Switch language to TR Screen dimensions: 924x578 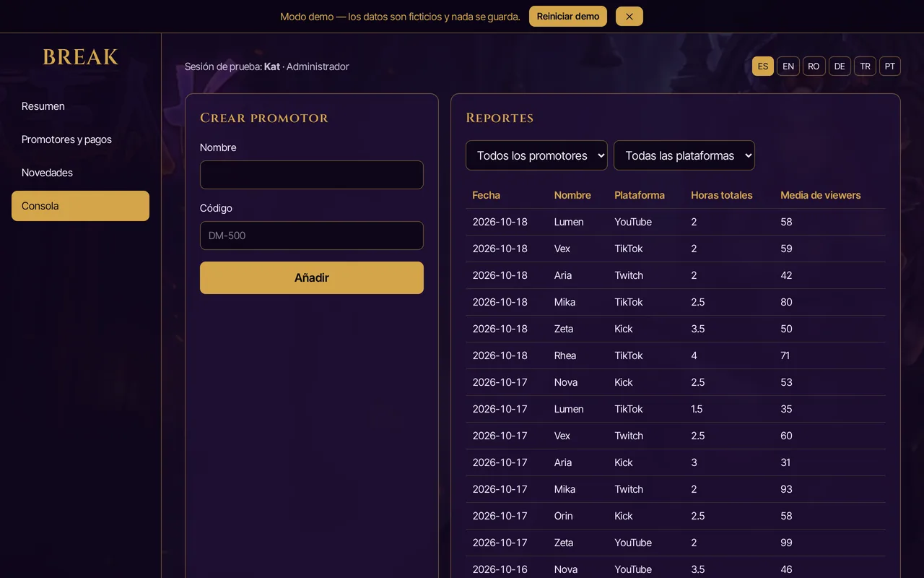(865, 66)
